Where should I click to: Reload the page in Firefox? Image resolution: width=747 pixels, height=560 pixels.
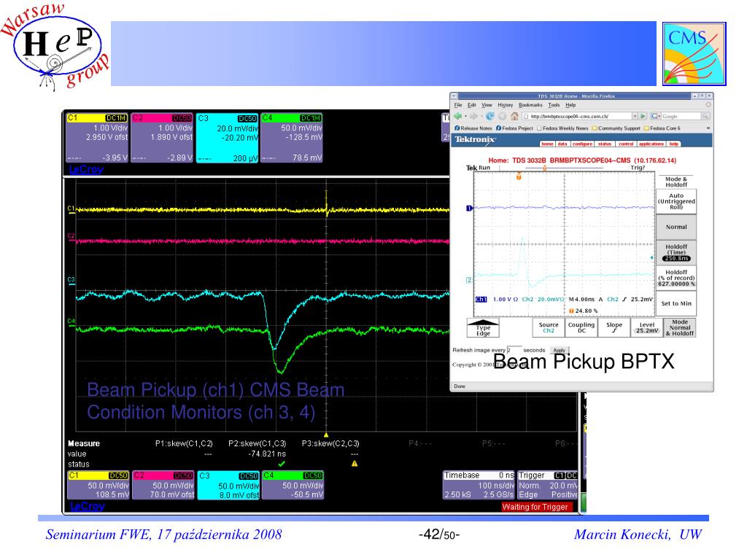click(x=489, y=116)
